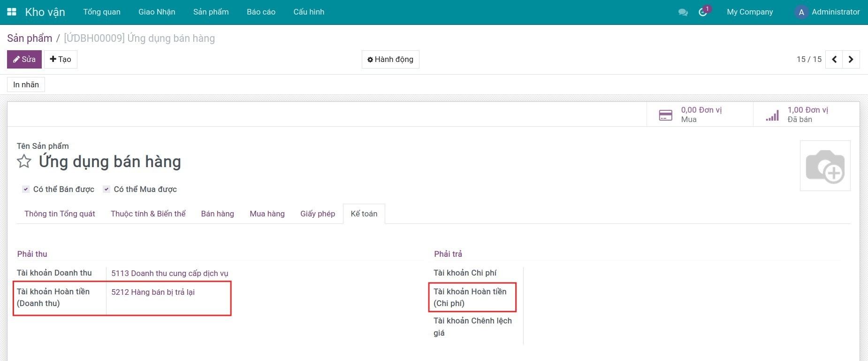The height and width of the screenshot is (361, 868).
Task: Click the In nhãn button
Action: [26, 84]
